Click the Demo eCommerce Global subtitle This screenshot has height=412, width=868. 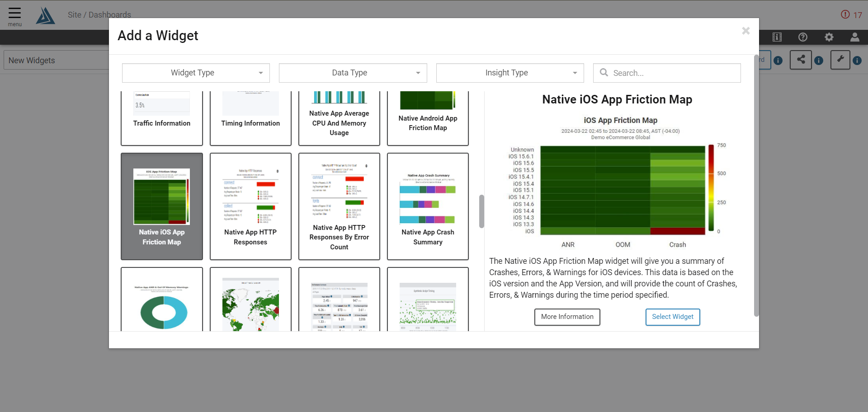pyautogui.click(x=620, y=137)
